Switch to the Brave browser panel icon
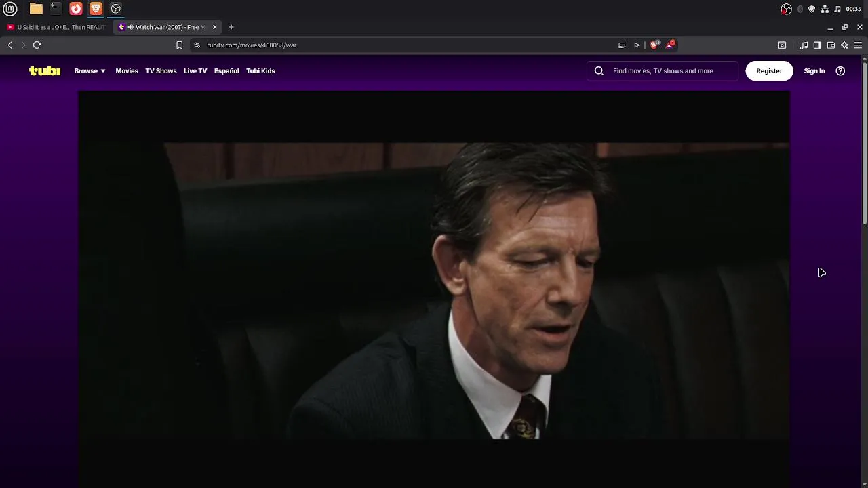Screen dimensions: 868x488 point(96,9)
